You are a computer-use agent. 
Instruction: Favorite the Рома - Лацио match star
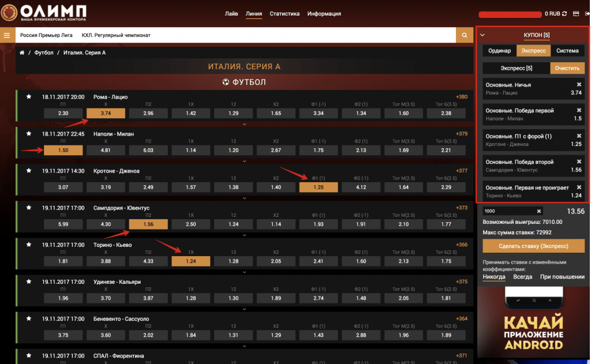[29, 97]
